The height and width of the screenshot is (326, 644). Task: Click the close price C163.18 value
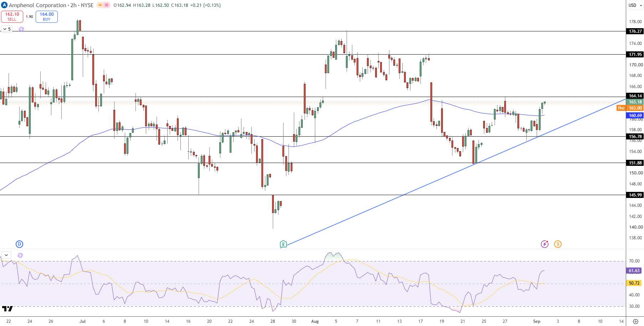[x=179, y=5]
